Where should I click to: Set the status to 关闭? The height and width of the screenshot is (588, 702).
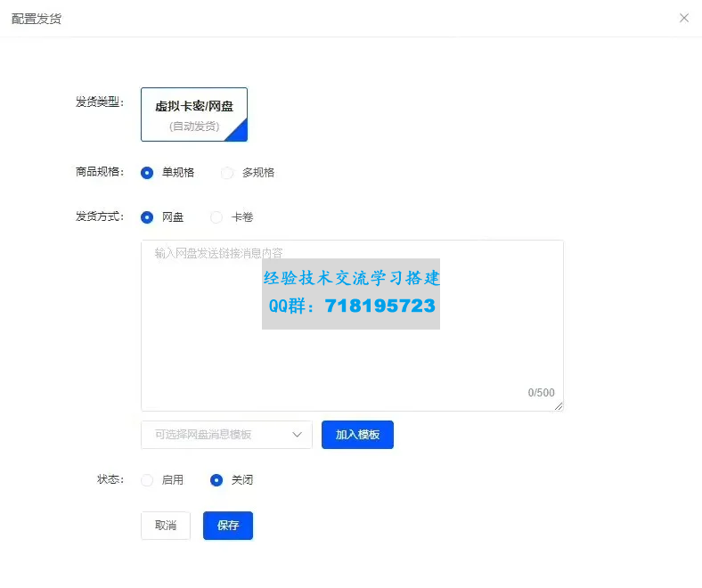click(x=216, y=480)
